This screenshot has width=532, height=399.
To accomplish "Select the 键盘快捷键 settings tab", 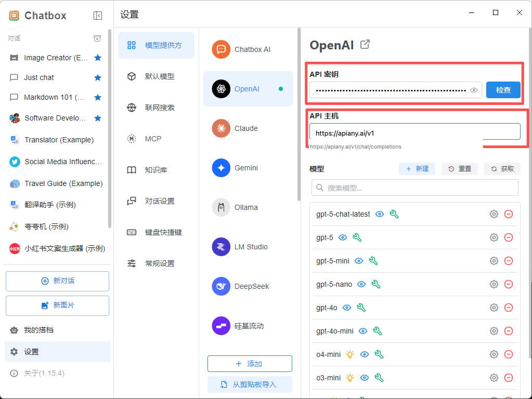I will tap(156, 232).
